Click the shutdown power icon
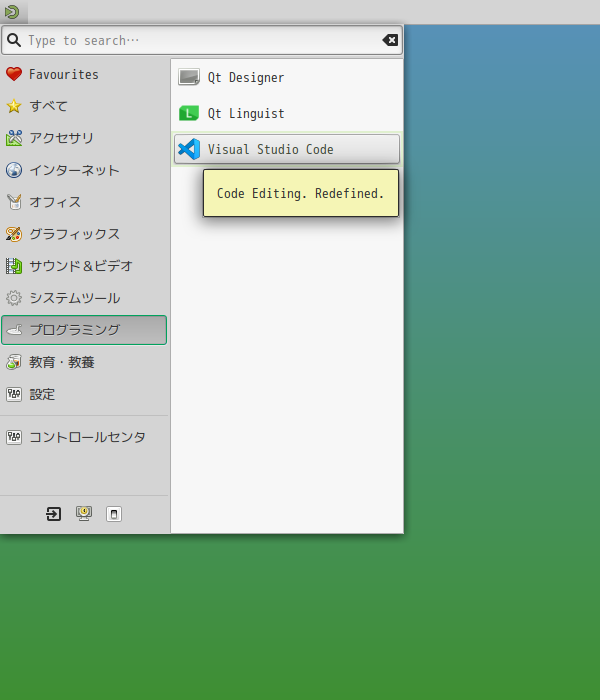This screenshot has width=600, height=700. click(114, 514)
